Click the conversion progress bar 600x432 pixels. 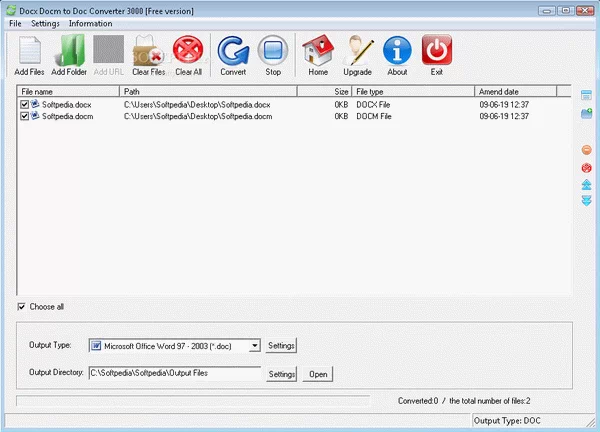tap(193, 401)
